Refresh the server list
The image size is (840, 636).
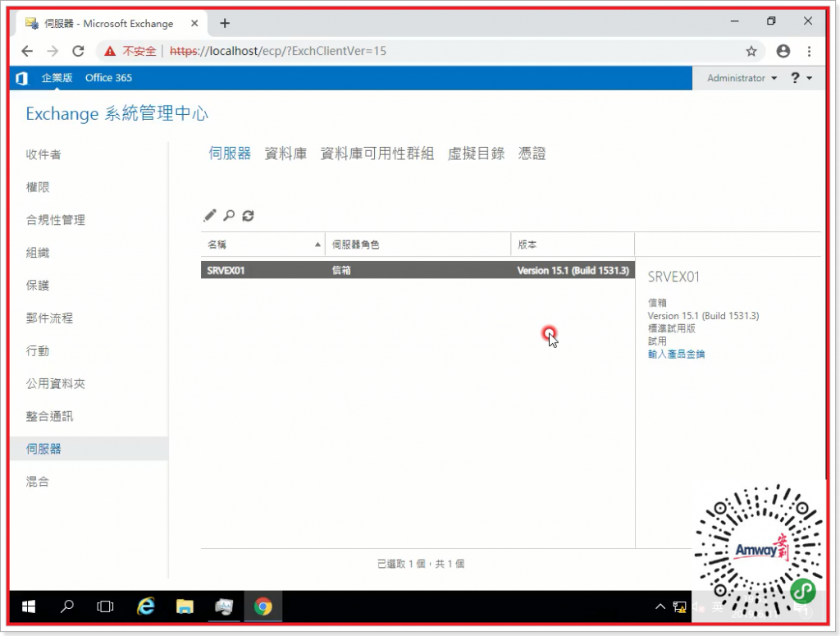click(248, 215)
